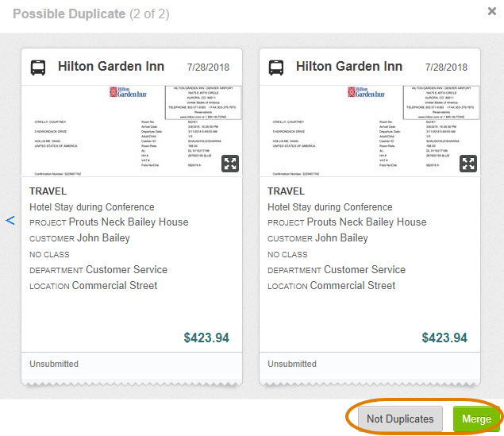504x436 pixels.
Task: Click 7/28/2018 date on right card
Action: click(446, 68)
